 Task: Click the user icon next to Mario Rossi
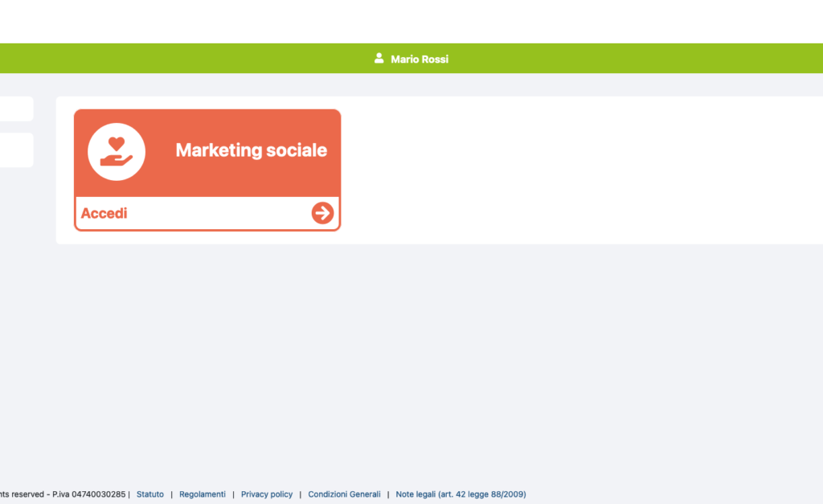[x=379, y=58]
